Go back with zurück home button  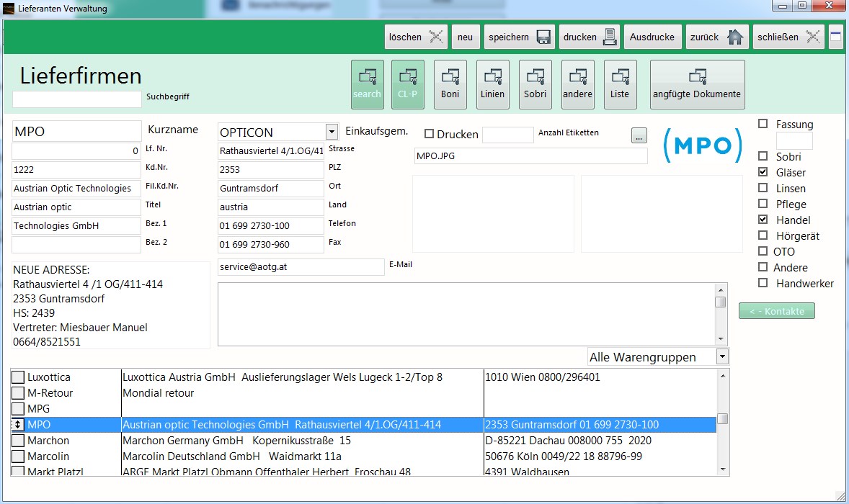[x=716, y=37]
